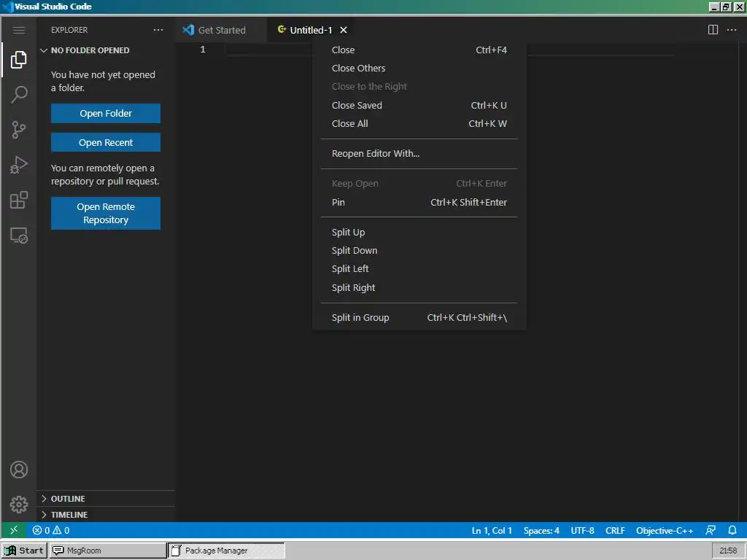Switch to the Get Started tab

point(221,30)
